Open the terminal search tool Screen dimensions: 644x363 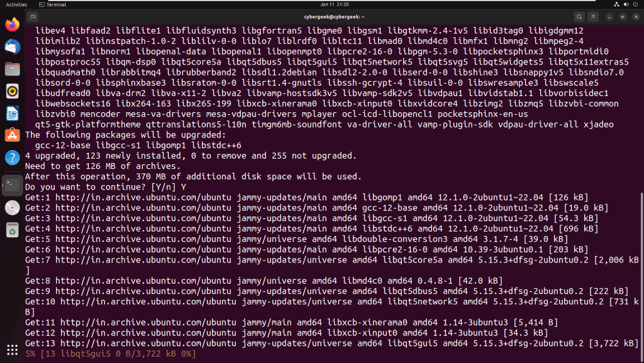[579, 17]
